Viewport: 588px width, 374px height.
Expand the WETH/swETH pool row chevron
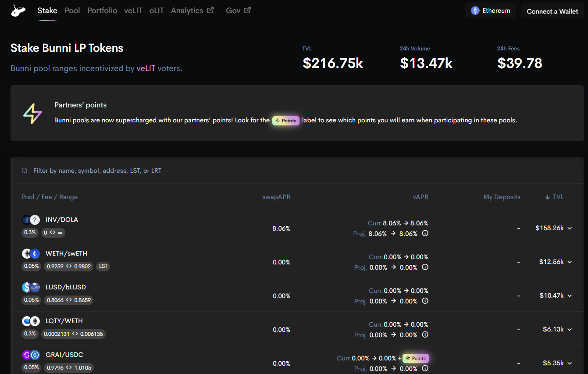click(570, 262)
